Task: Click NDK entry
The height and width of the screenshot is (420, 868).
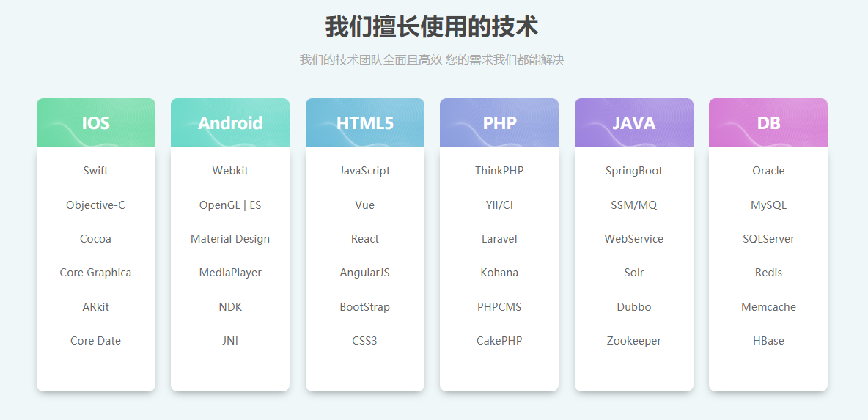Action: 230,307
